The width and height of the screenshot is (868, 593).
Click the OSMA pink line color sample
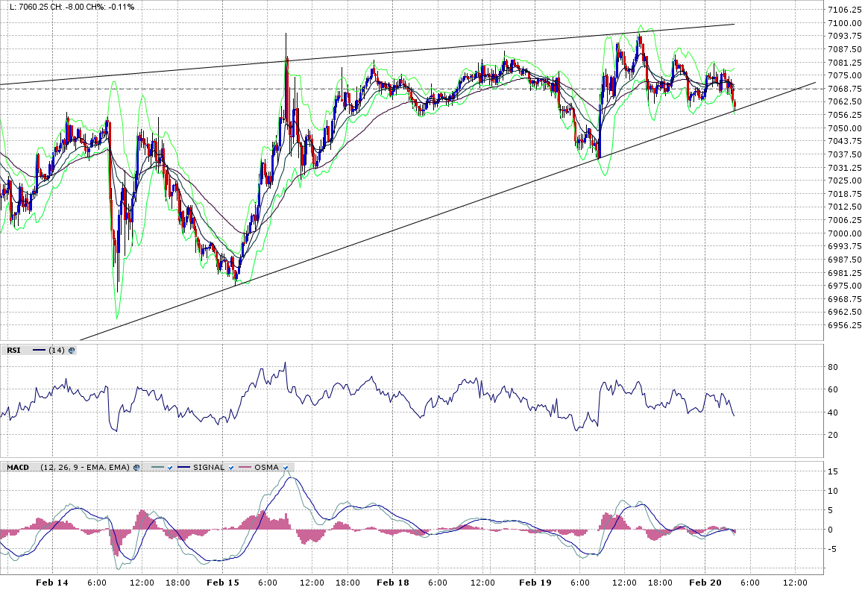[x=245, y=468]
